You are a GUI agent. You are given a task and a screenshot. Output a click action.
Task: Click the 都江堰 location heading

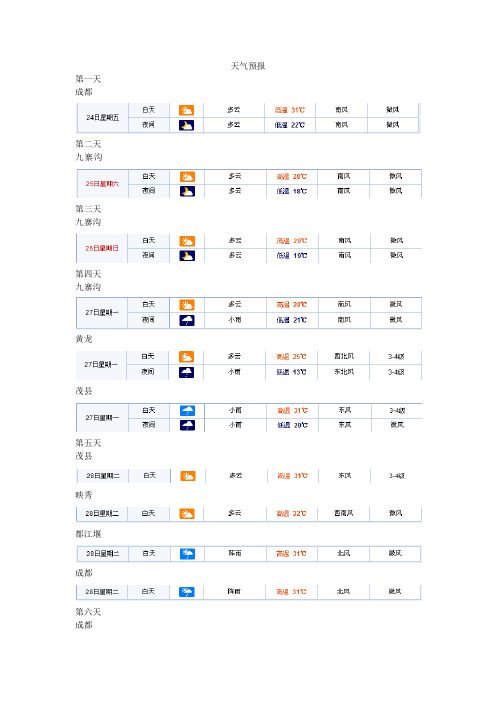click(88, 534)
